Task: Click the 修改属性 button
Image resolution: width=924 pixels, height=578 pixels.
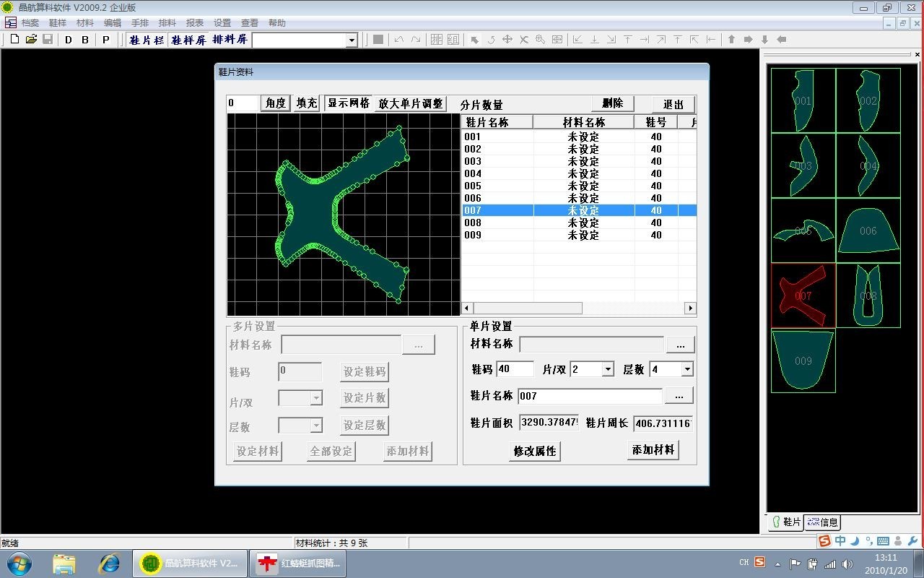Action: (x=534, y=451)
